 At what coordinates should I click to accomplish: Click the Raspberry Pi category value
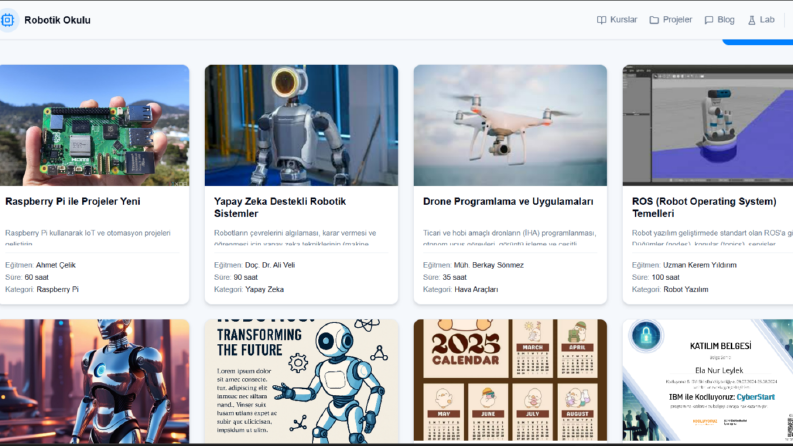[x=57, y=289]
